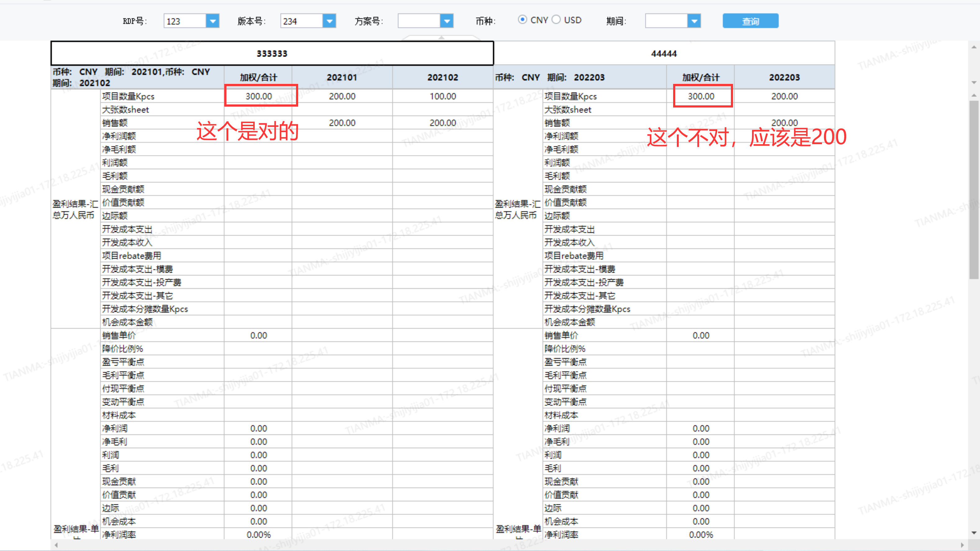Viewport: 980px width, 551px height.
Task: Click the 44444 table header cell
Action: [x=664, y=54]
